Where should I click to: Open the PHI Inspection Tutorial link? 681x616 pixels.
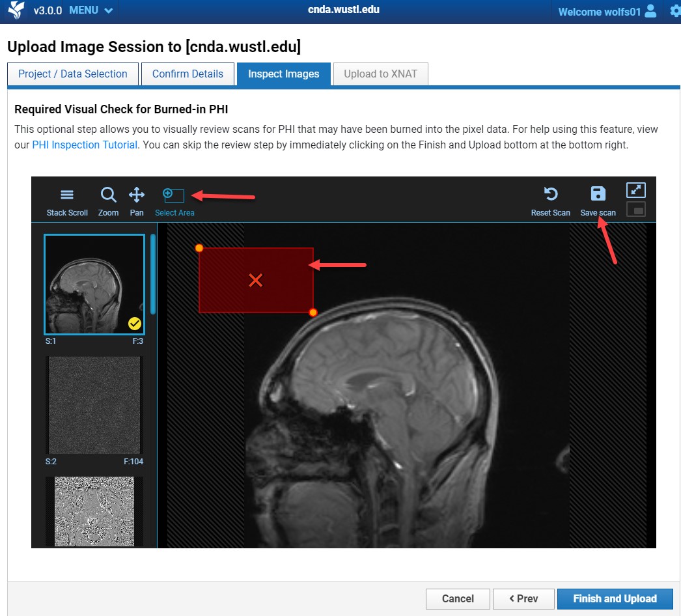pyautogui.click(x=85, y=145)
